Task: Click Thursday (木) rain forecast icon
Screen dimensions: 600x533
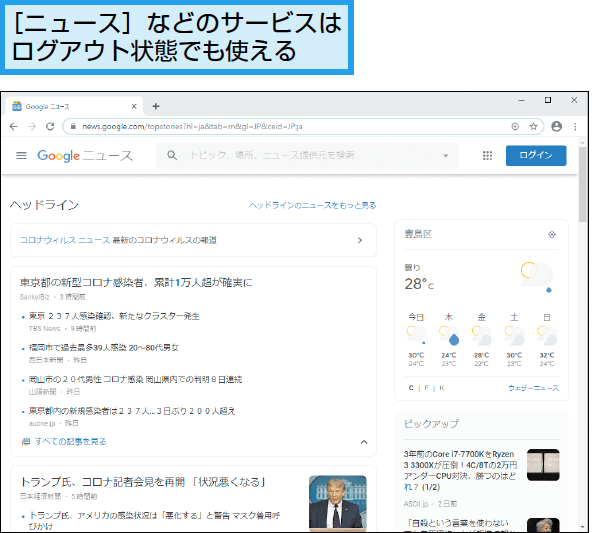Action: 449,336
